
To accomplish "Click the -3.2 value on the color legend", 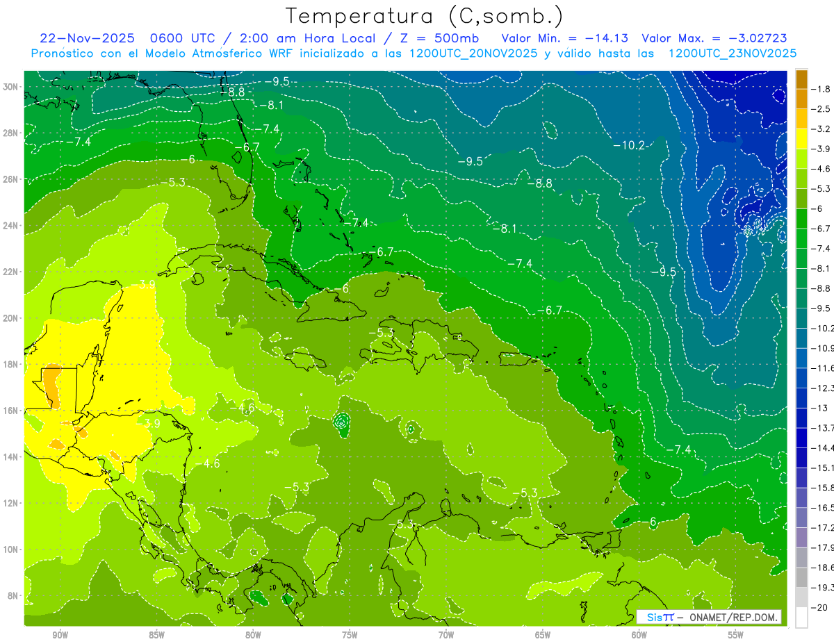I will pos(822,129).
